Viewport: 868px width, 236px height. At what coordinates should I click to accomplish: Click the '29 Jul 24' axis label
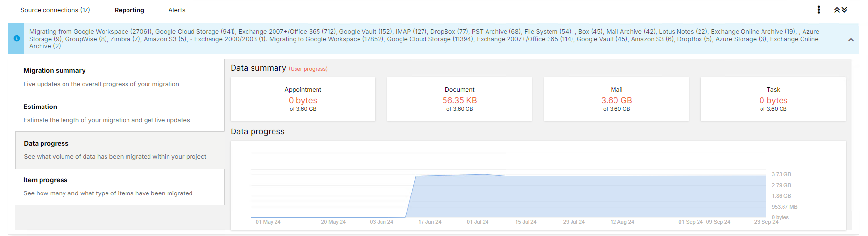[574, 222]
